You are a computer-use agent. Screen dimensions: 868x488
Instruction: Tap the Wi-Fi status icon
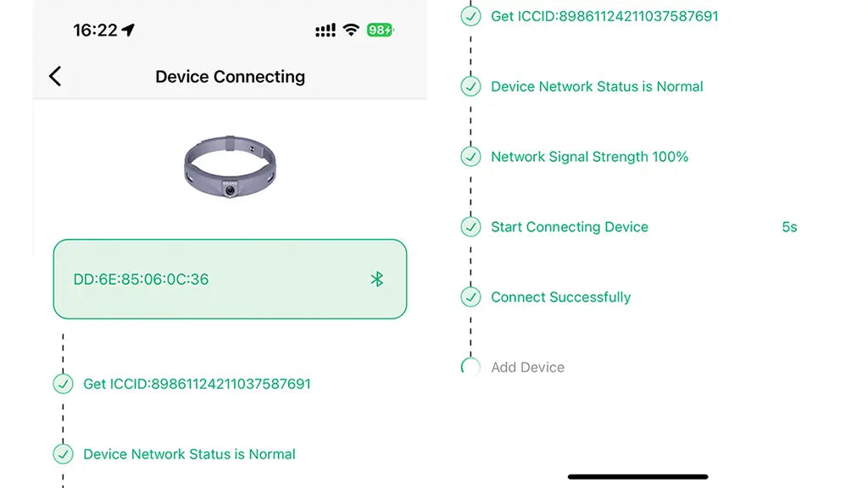pos(351,30)
